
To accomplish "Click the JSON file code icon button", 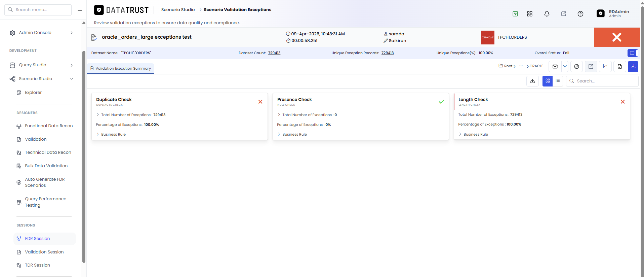I will point(620,66).
